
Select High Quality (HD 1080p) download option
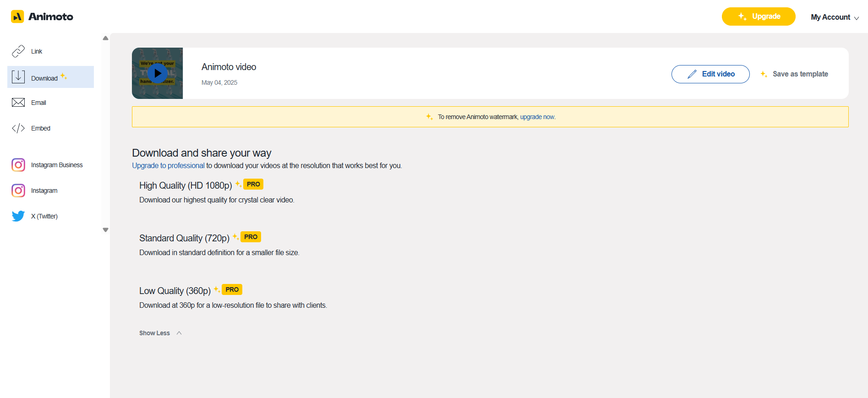[x=186, y=185]
